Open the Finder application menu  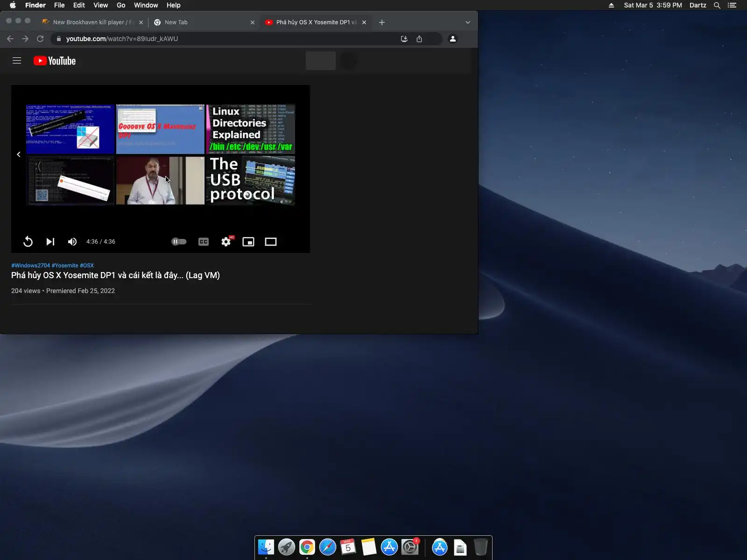coord(35,5)
